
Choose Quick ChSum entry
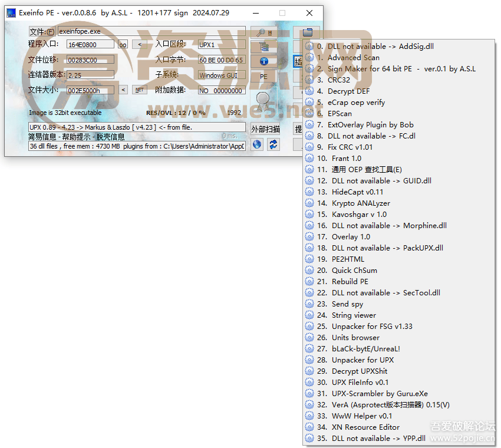point(398,271)
